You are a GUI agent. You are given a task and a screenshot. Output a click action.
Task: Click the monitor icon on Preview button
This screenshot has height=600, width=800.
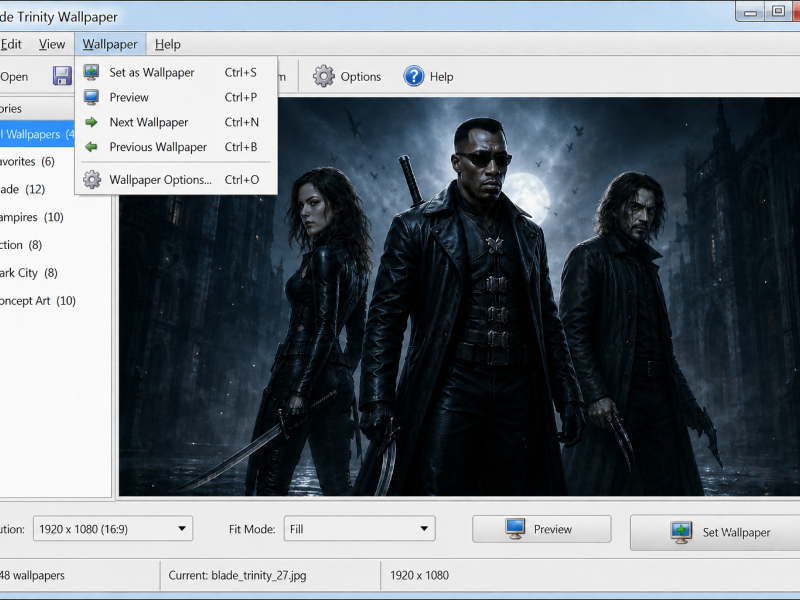click(515, 529)
